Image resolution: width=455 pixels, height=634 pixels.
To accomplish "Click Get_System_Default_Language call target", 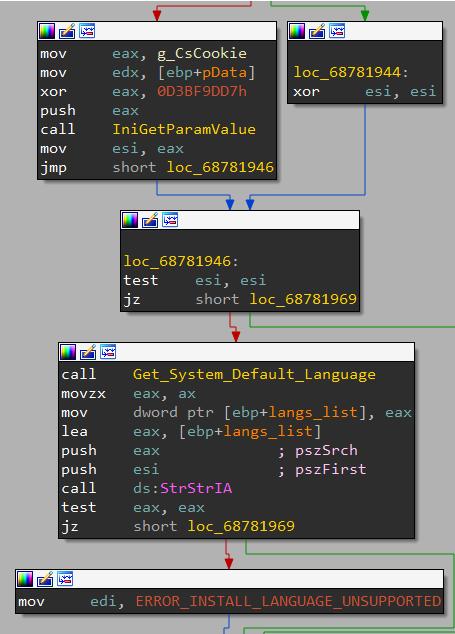I will (x=254, y=374).
